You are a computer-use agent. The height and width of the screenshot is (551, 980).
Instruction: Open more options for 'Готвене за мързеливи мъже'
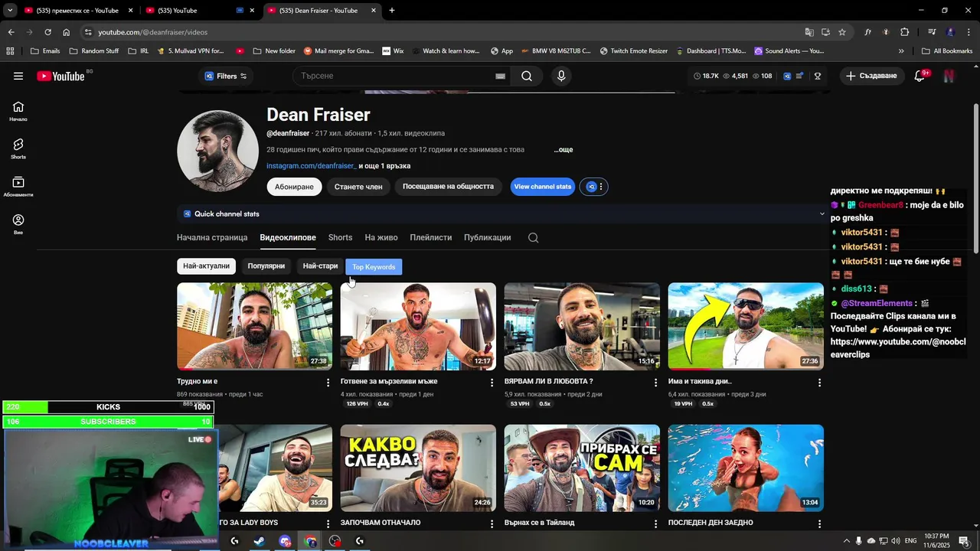(x=492, y=382)
